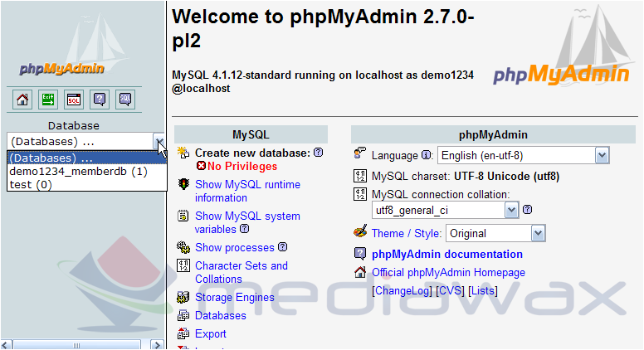The image size is (644, 350).
Task: Click the create new database icon
Action: click(x=183, y=153)
